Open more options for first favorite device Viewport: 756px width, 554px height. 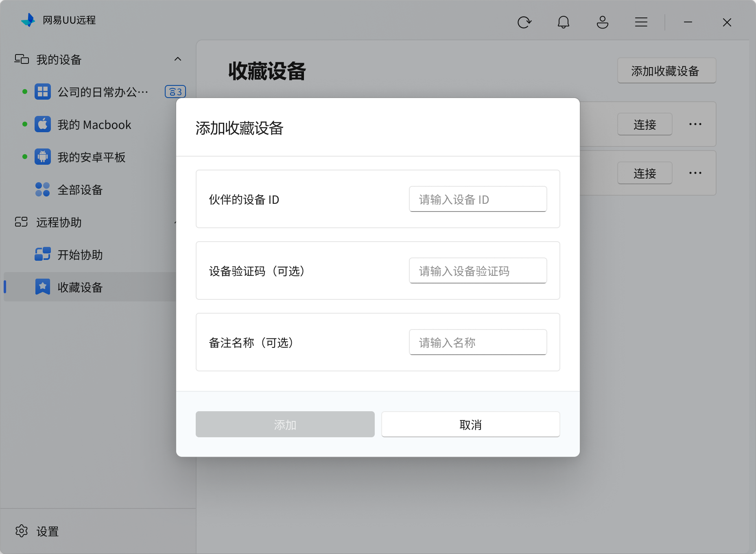(x=695, y=124)
